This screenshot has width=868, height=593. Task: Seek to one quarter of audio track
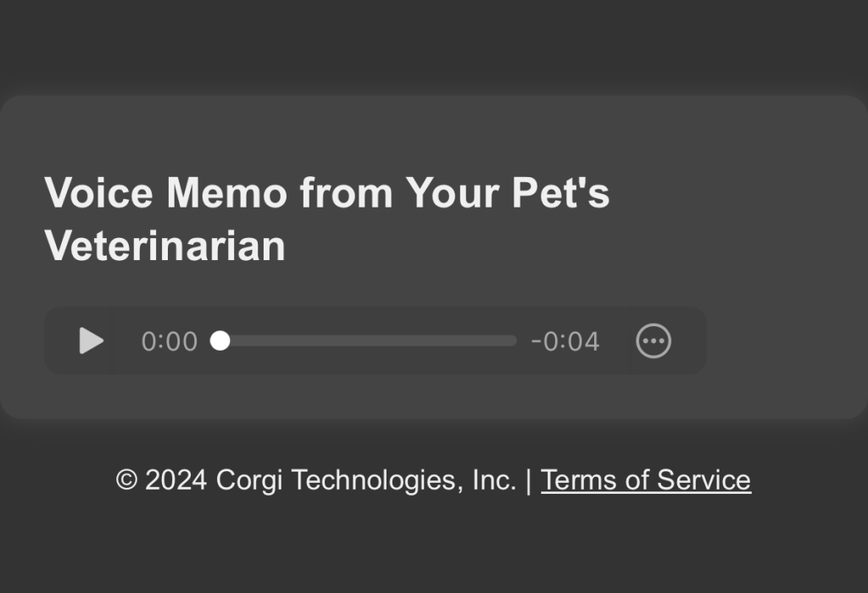click(x=294, y=341)
